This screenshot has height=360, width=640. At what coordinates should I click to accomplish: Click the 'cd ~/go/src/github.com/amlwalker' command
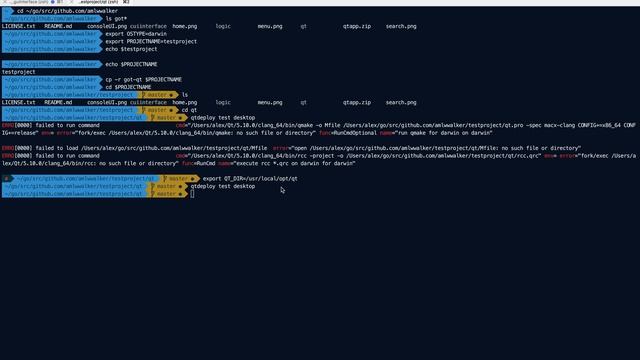(67, 11)
